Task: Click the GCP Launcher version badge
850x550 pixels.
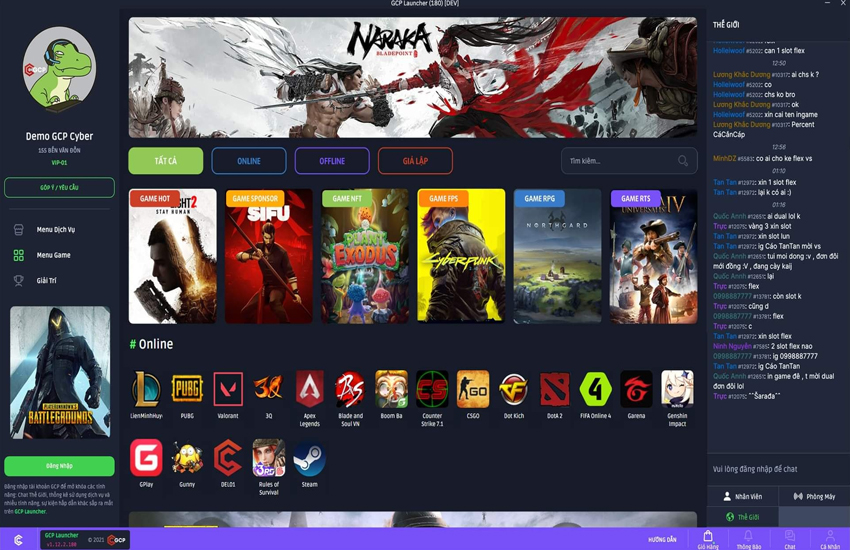Action: (x=85, y=540)
